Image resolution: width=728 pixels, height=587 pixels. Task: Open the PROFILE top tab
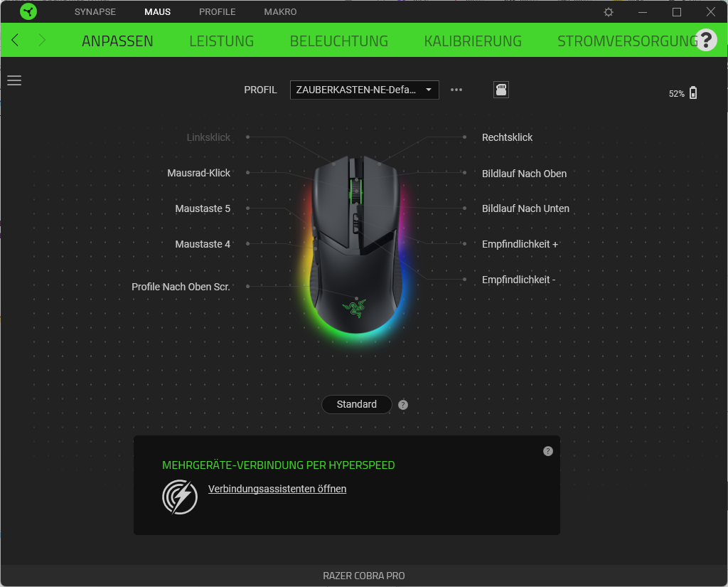click(218, 11)
